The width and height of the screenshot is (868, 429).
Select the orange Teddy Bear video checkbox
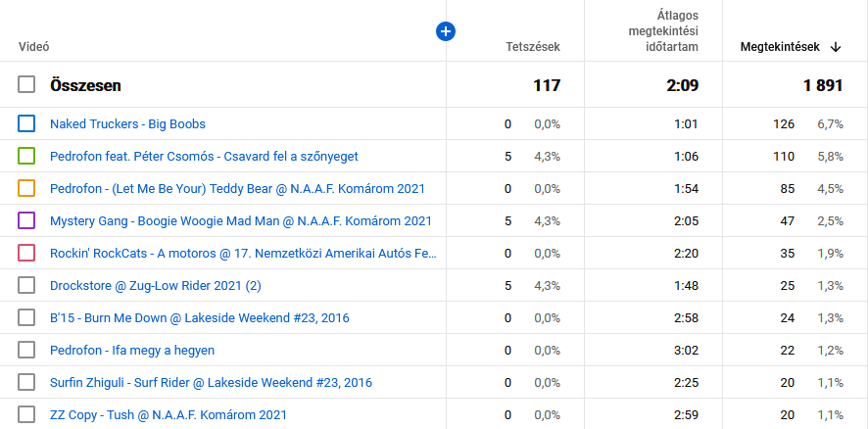tap(26, 189)
